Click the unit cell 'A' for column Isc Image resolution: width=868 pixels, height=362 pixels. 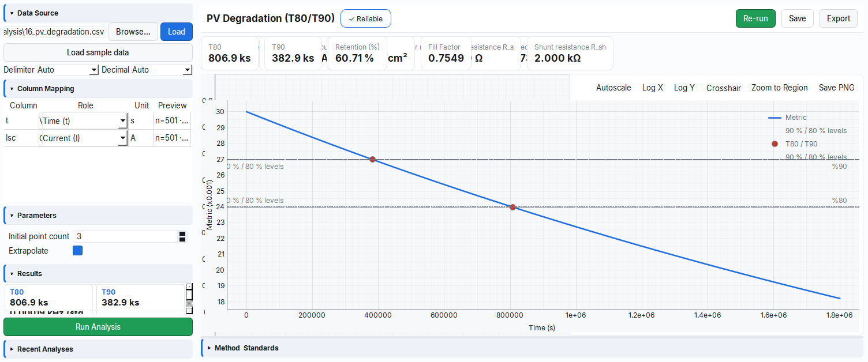pos(141,138)
